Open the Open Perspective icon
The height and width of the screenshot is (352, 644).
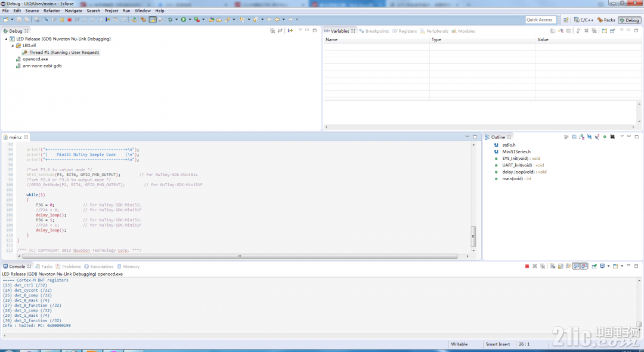tap(566, 20)
